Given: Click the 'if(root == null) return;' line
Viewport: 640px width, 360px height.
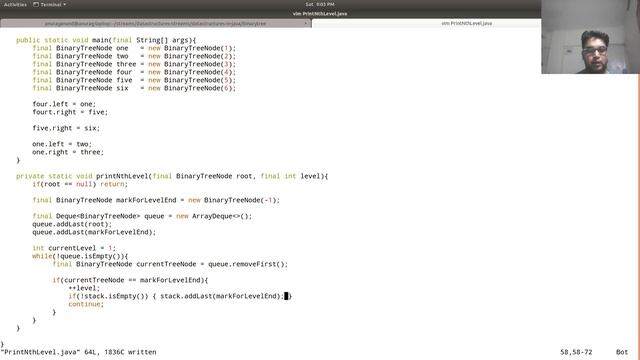Looking at the screenshot, I should 80,184.
